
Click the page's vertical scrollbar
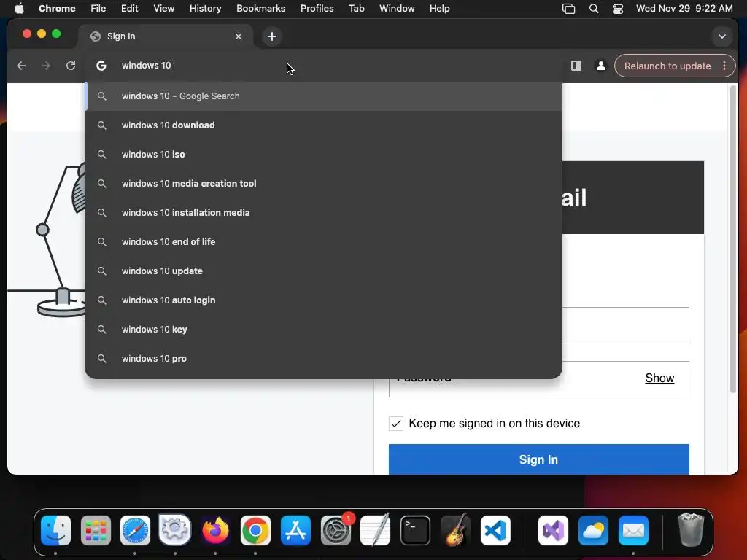733,238
